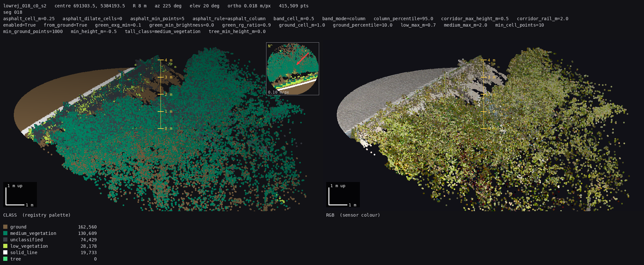Click the unclassified dark gray swatch
The image size is (644, 265).
click(5, 240)
